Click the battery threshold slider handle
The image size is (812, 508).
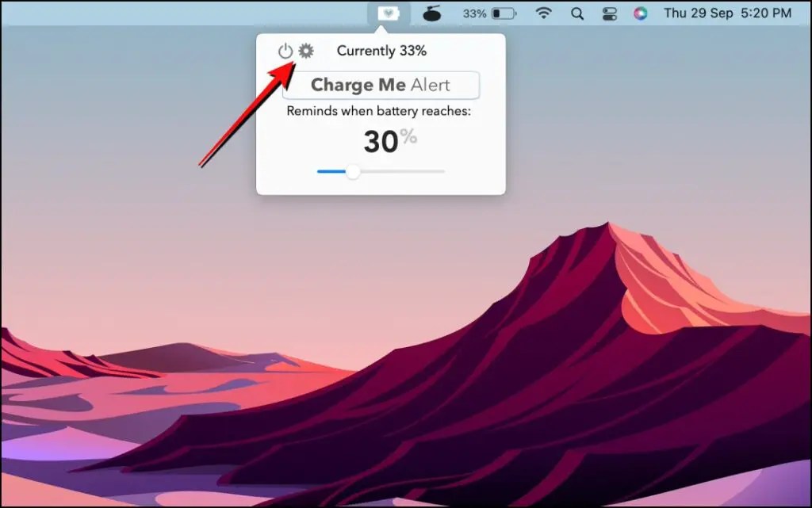pyautogui.click(x=353, y=170)
